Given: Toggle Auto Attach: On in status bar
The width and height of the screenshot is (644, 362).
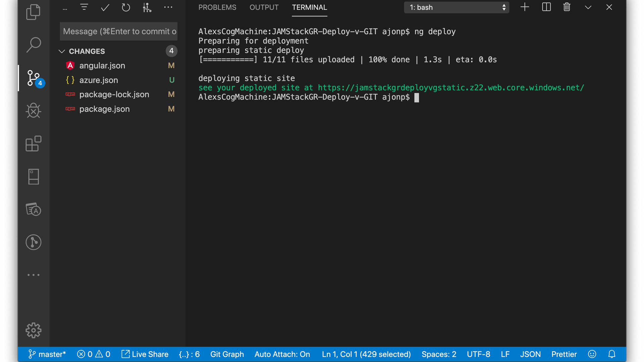Looking at the screenshot, I should [x=282, y=354].
